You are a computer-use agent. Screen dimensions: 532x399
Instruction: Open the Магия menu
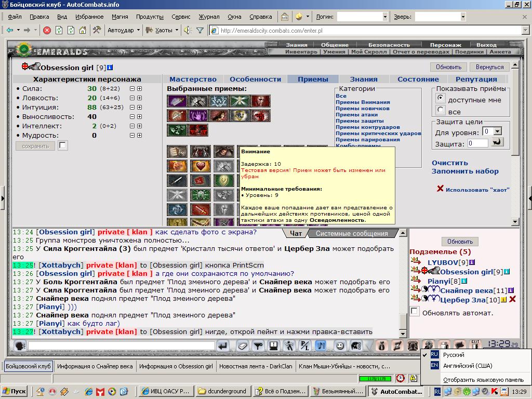120,17
